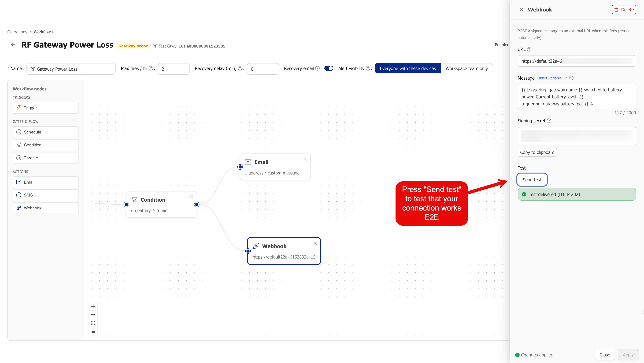
Task: Add an Email action from palette
Action: pyautogui.click(x=46, y=182)
